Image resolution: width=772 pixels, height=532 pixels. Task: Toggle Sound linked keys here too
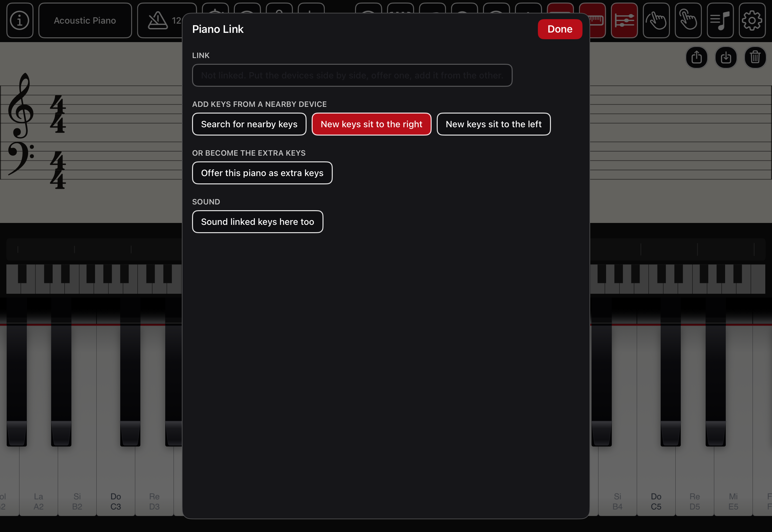tap(257, 222)
